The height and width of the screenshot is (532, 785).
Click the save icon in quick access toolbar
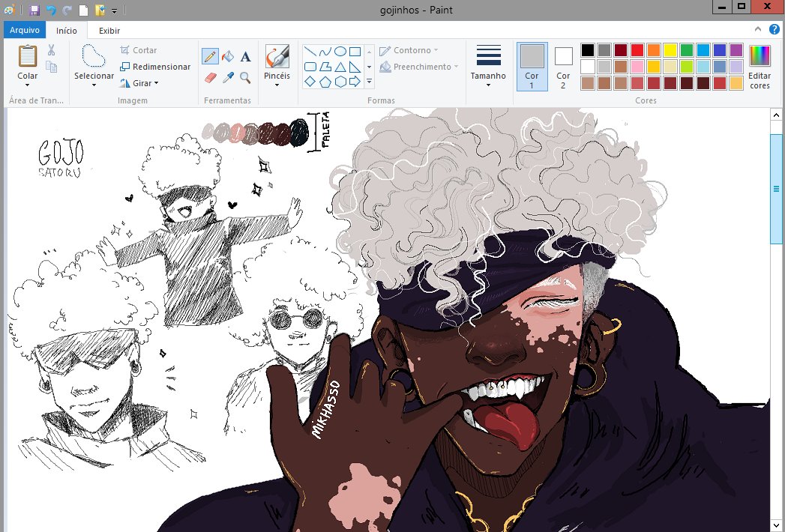[34, 10]
